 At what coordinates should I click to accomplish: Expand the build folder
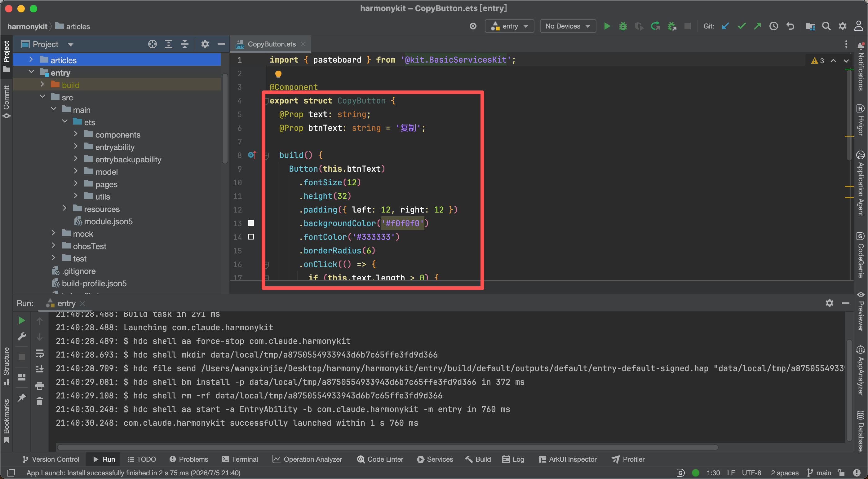click(42, 84)
